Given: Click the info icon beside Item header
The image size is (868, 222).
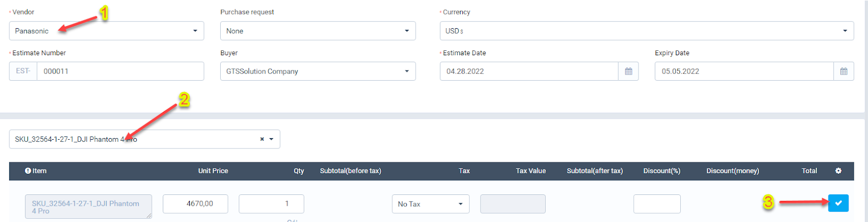Looking at the screenshot, I should coord(28,171).
